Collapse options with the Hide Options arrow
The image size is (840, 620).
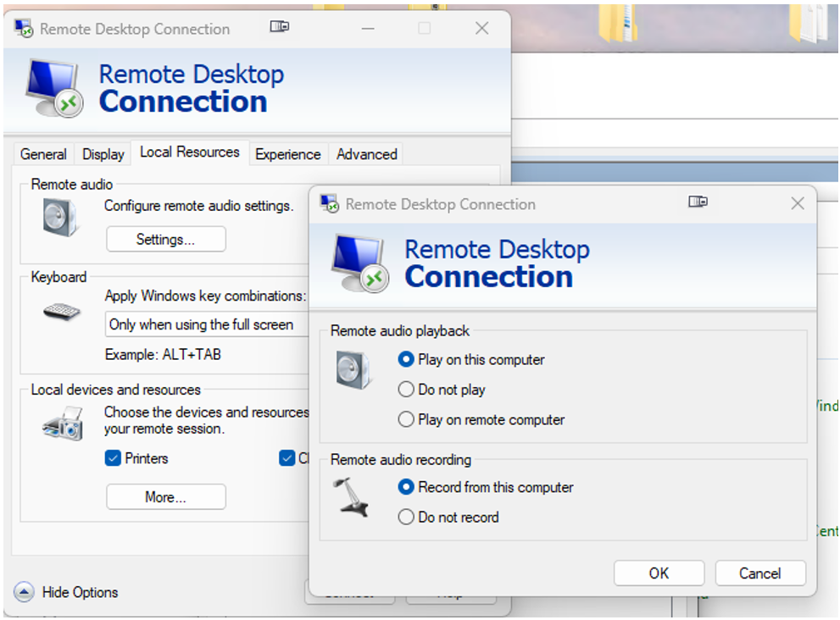pyautogui.click(x=24, y=592)
